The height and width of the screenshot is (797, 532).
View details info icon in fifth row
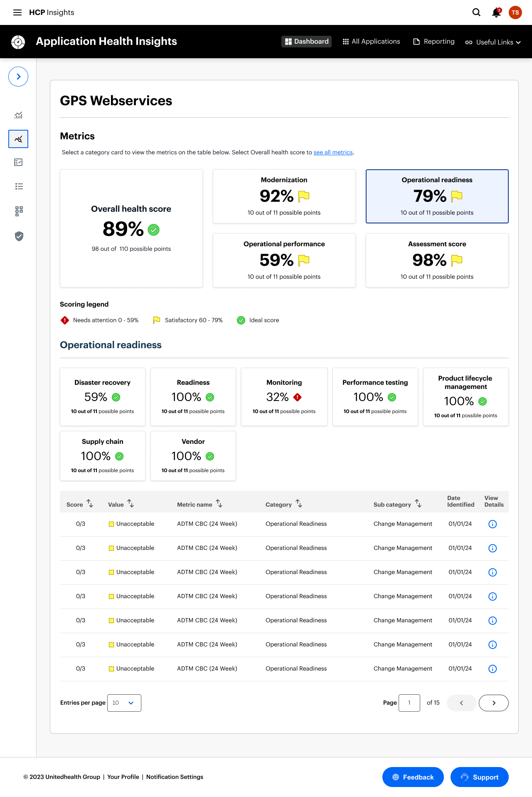[493, 621]
